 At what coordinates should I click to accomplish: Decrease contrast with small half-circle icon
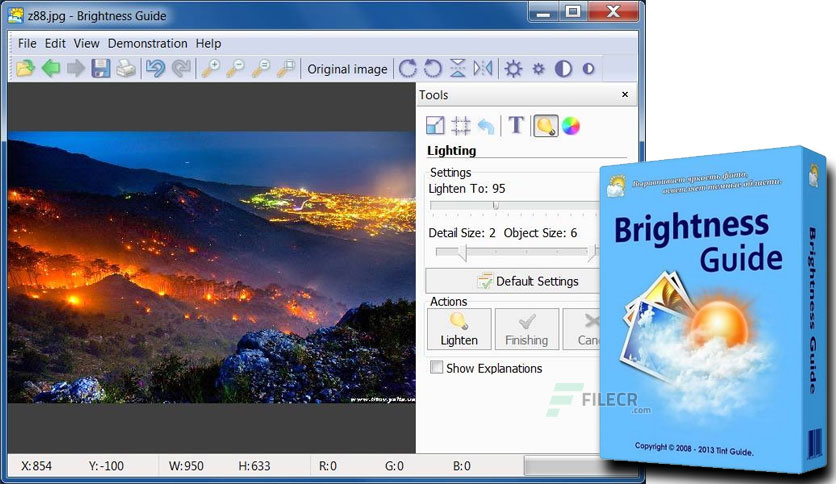click(x=589, y=69)
